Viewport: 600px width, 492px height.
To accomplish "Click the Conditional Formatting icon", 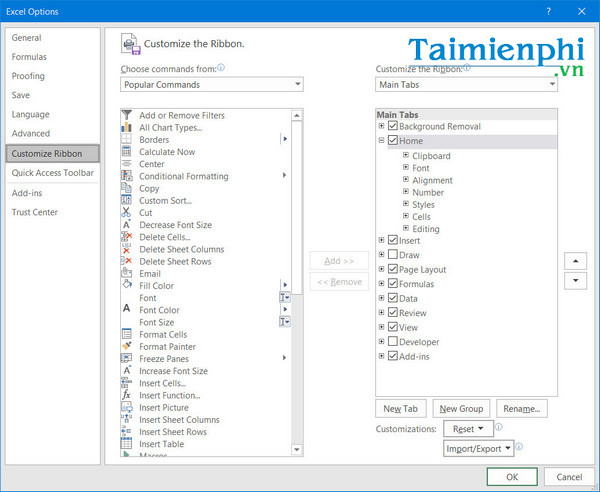I will pyautogui.click(x=127, y=176).
